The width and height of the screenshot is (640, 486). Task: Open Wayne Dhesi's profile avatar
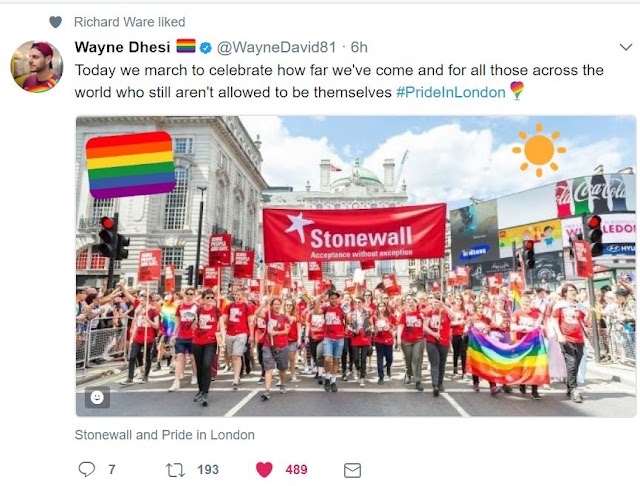point(37,66)
